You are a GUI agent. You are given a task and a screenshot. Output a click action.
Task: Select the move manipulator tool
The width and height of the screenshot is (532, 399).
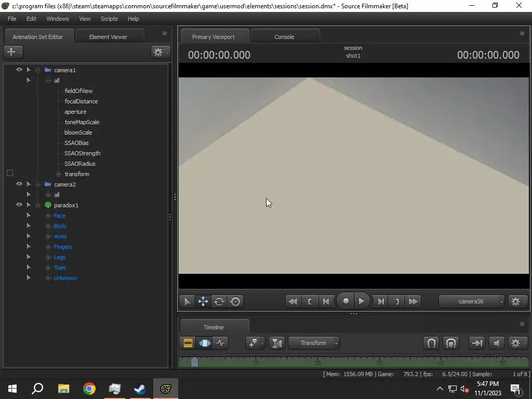[x=203, y=301]
